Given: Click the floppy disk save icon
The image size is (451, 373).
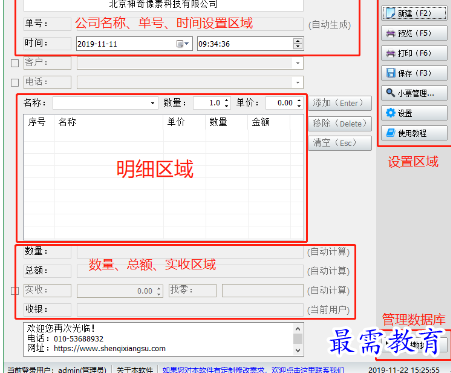Looking at the screenshot, I should 390,73.
